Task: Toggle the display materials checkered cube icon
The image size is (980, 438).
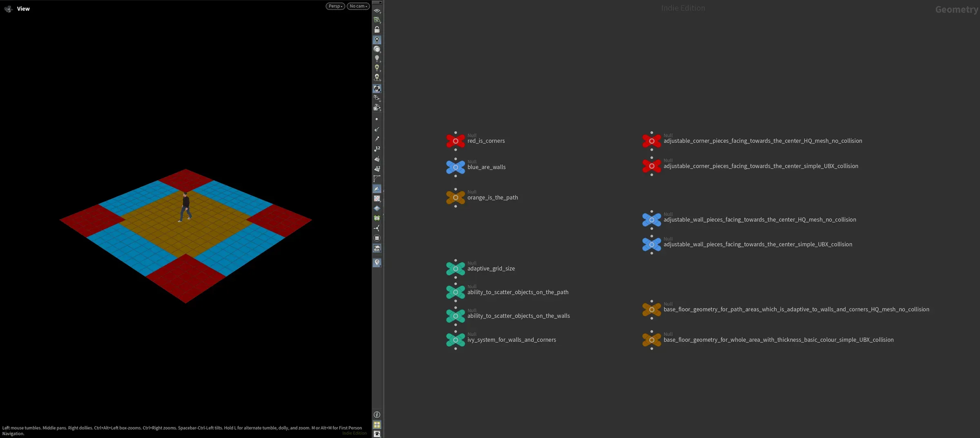Action: tap(377, 89)
